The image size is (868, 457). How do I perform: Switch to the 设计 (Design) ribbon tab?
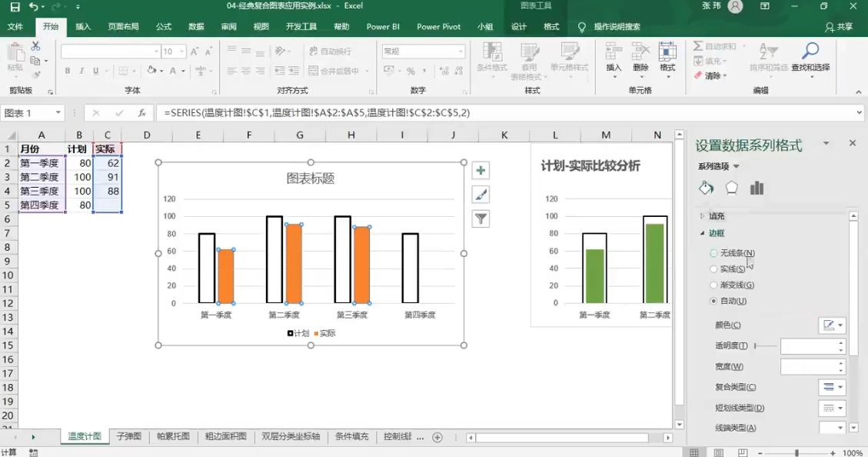(x=518, y=26)
